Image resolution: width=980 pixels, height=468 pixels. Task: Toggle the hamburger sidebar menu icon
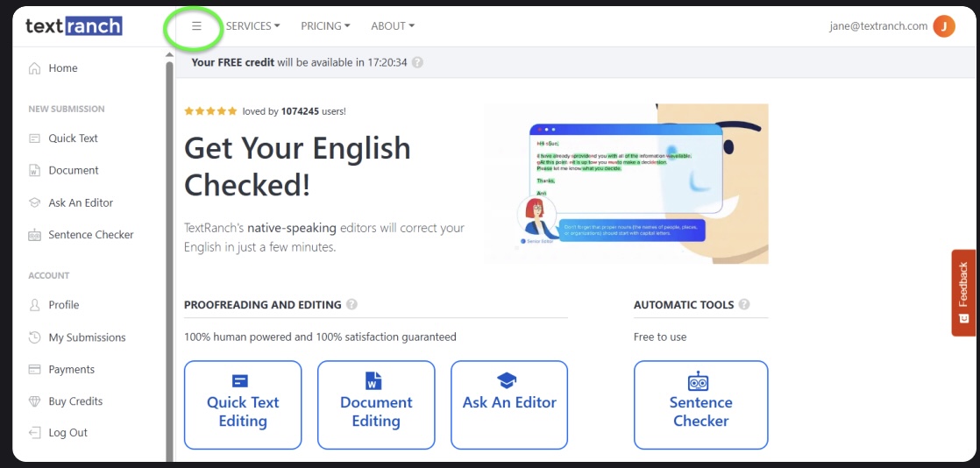pos(196,26)
